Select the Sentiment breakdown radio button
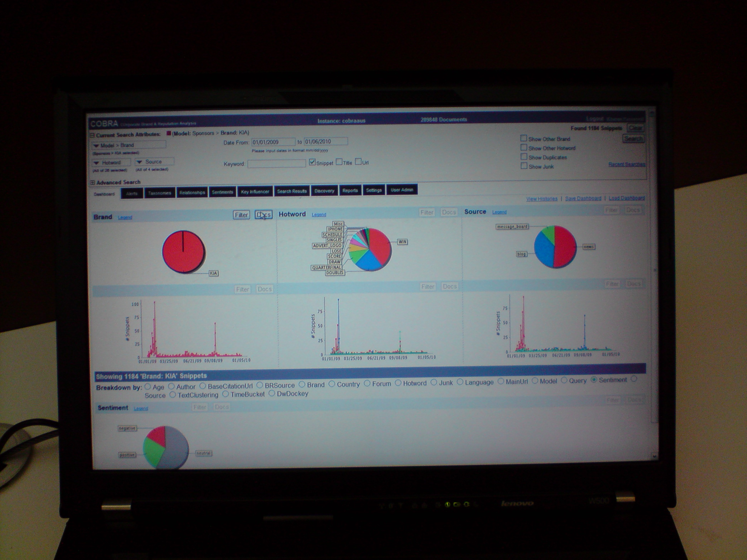747x560 pixels. tap(594, 380)
